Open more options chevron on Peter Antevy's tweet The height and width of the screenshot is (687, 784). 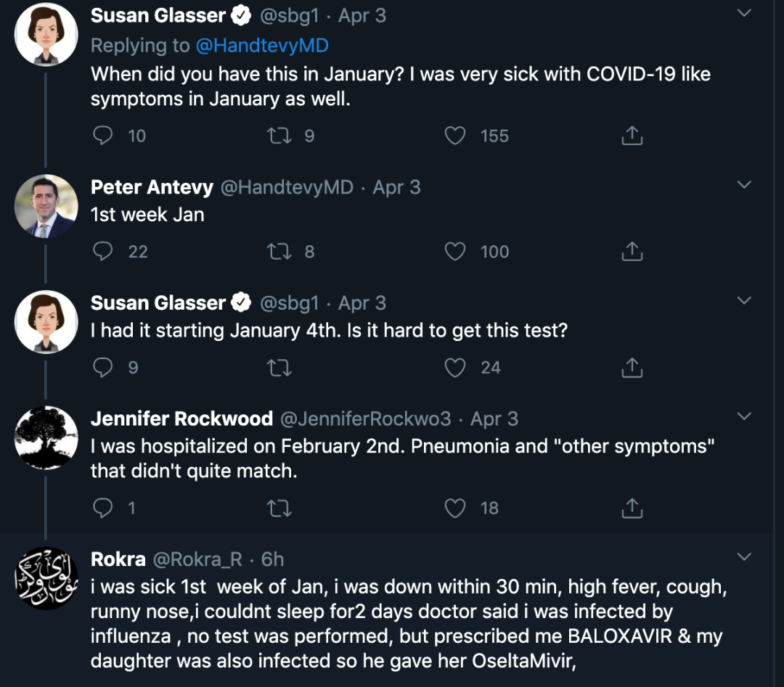744,185
